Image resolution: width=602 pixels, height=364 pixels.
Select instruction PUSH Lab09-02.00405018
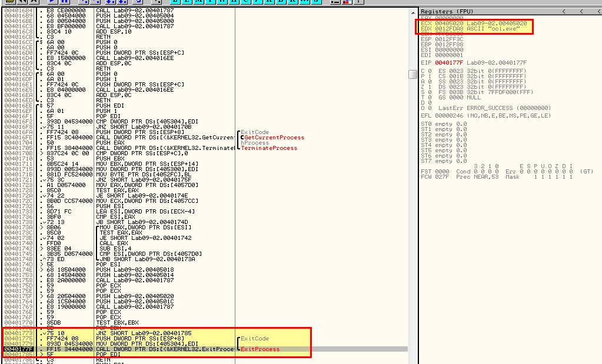(x=135, y=270)
